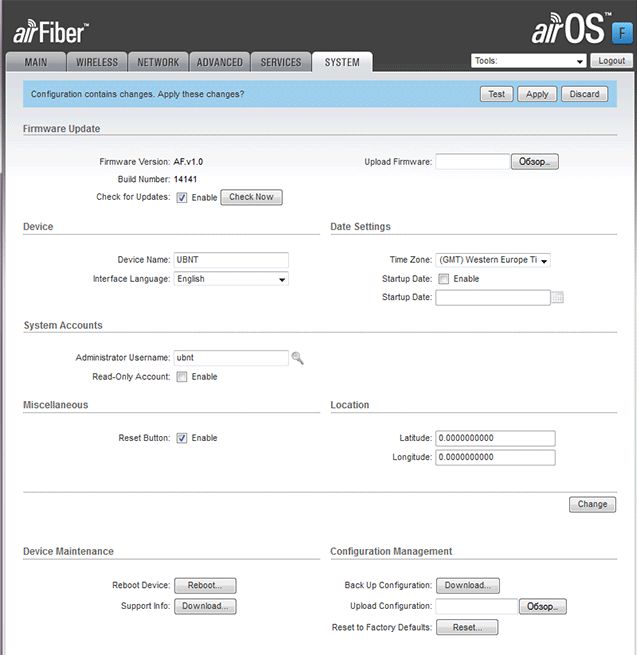
Task: Enable the Read-Only Account checkbox
Action: coord(182,377)
